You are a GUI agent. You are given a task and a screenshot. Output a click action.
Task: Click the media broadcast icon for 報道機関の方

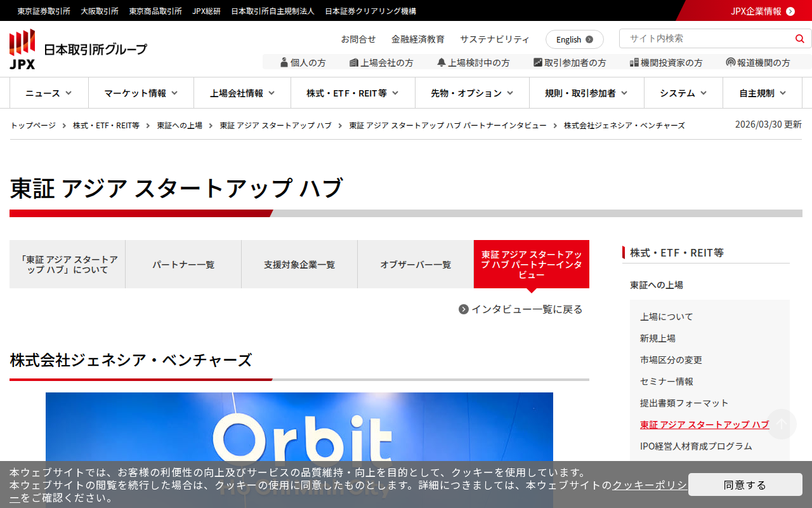[x=731, y=62]
